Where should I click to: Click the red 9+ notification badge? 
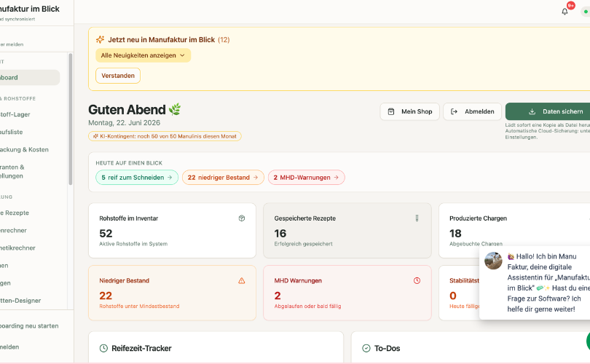pyautogui.click(x=571, y=6)
